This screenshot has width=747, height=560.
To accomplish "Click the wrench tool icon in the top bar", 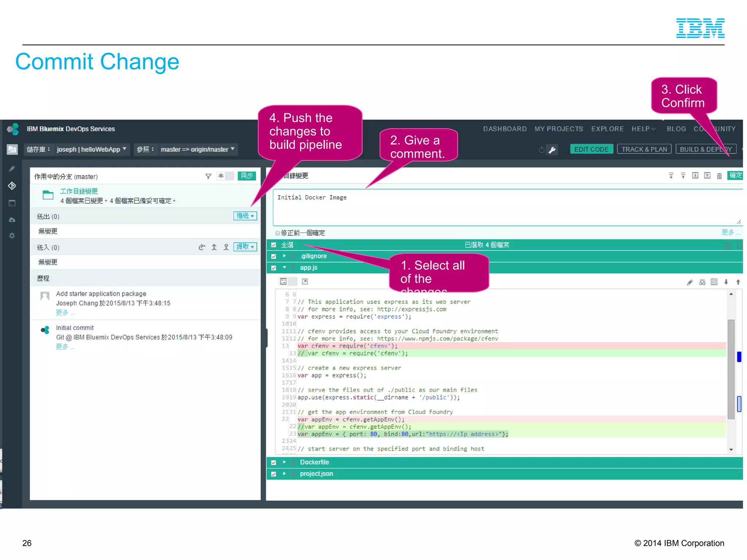I will pos(552,149).
